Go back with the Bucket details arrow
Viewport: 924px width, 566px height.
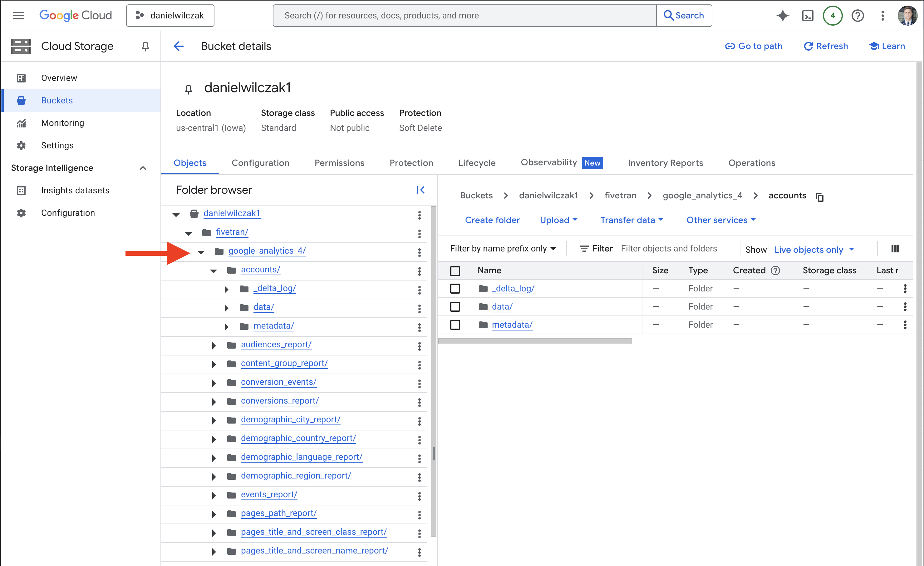pyautogui.click(x=179, y=46)
